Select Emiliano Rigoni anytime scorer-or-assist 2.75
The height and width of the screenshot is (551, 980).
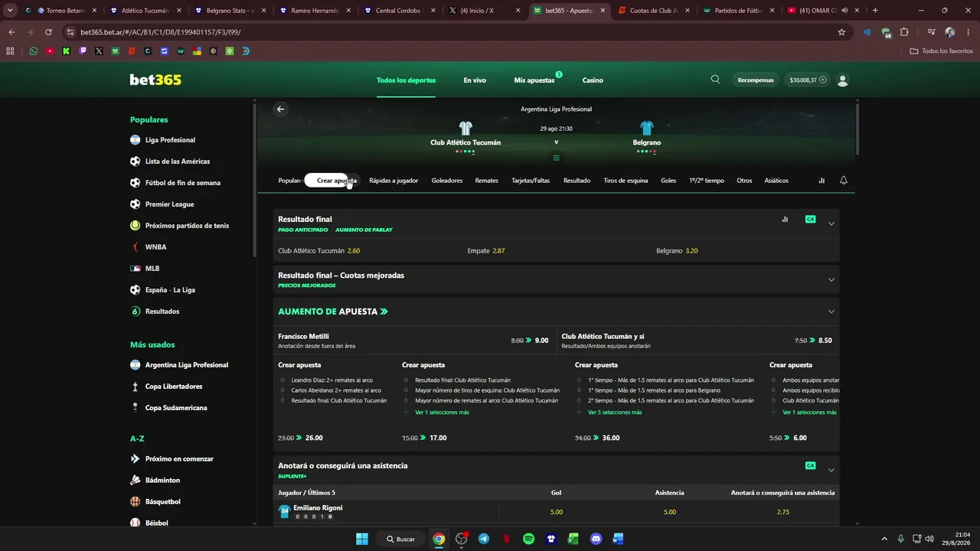coord(782,512)
